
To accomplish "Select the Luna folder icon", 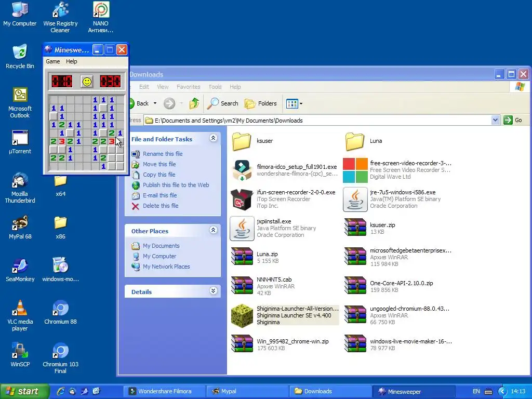I will point(355,141).
